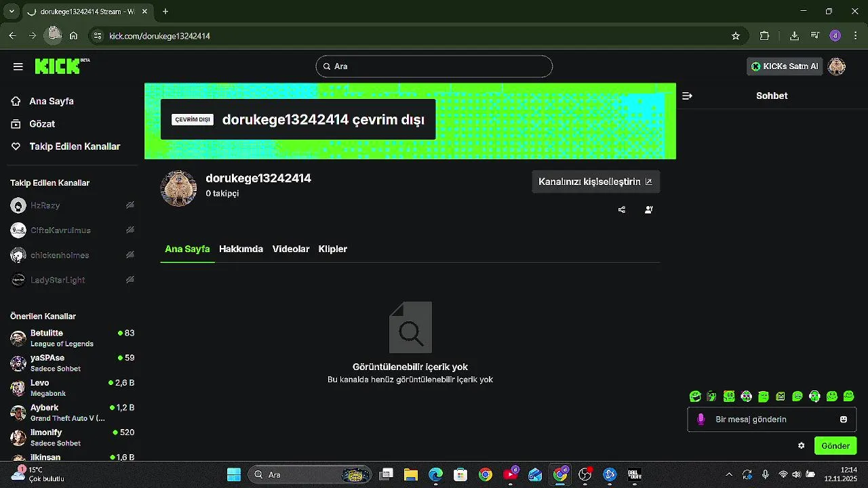868x488 pixels.
Task: Open yaSPAse recommended channel
Action: tap(72, 363)
